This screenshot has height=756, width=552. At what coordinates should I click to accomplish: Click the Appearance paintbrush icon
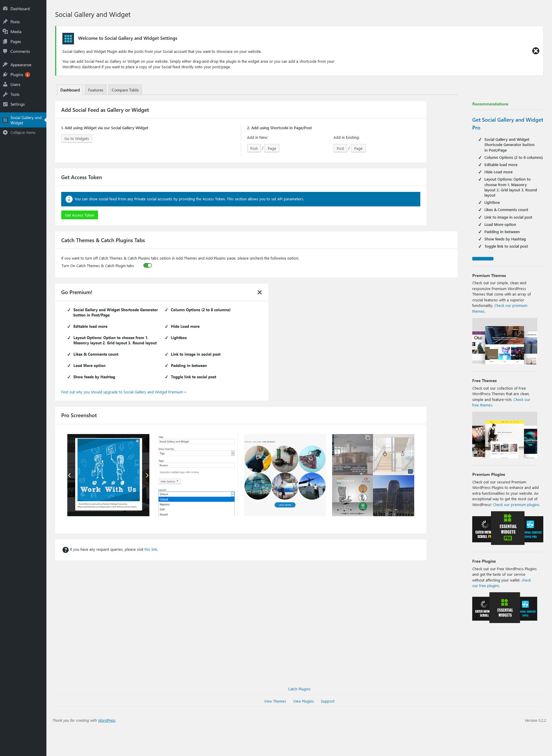tap(5, 64)
